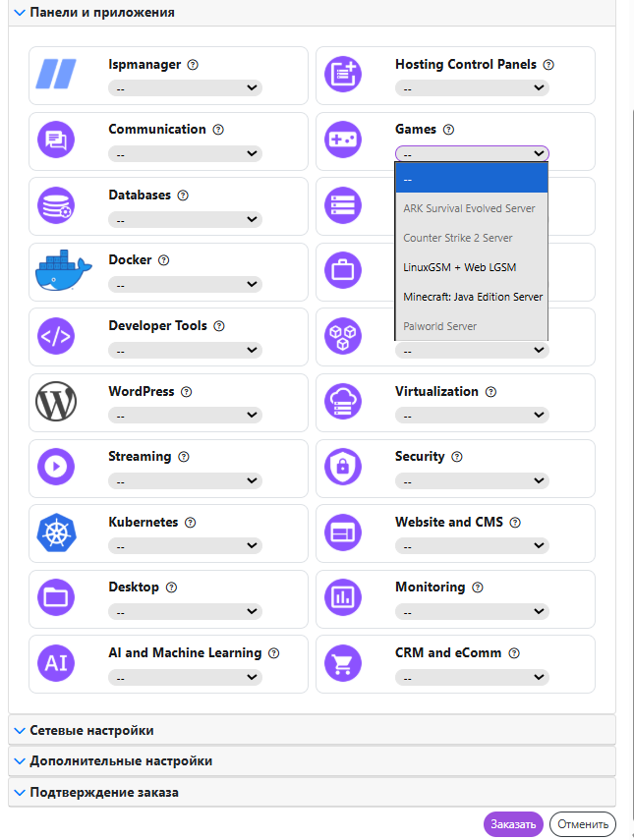
Task: Choose LinuxGSM + Web LGSM option
Action: click(x=459, y=267)
